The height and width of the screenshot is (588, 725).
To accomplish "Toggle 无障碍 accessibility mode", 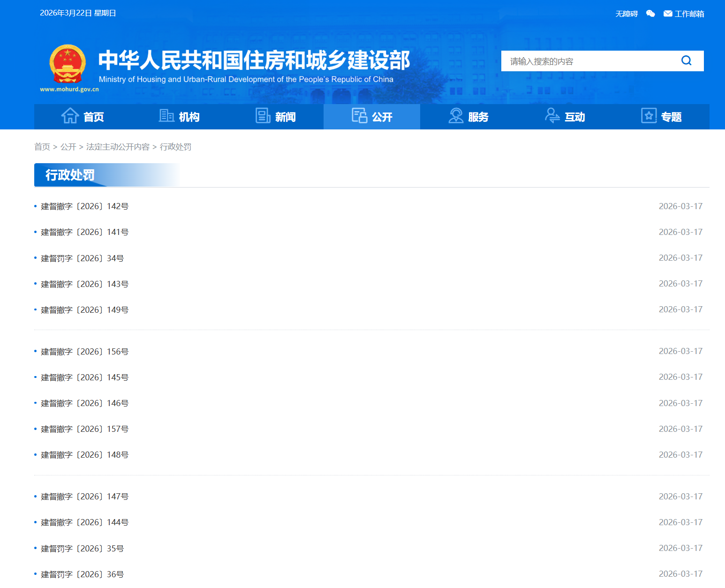I will point(626,14).
